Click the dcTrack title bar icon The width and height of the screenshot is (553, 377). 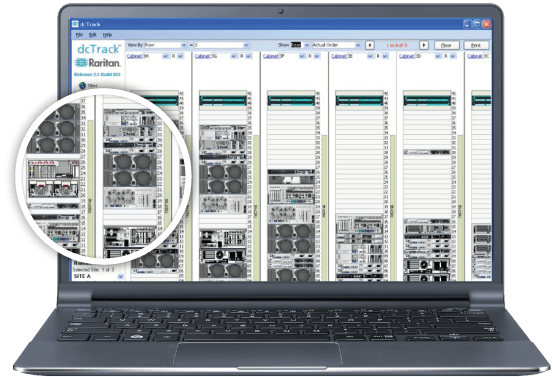(75, 24)
